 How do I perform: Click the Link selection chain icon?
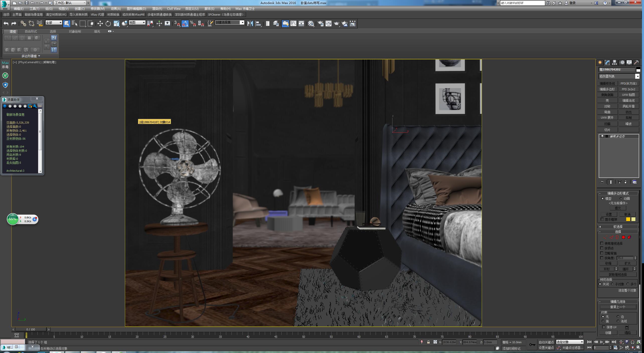[x=23, y=24]
